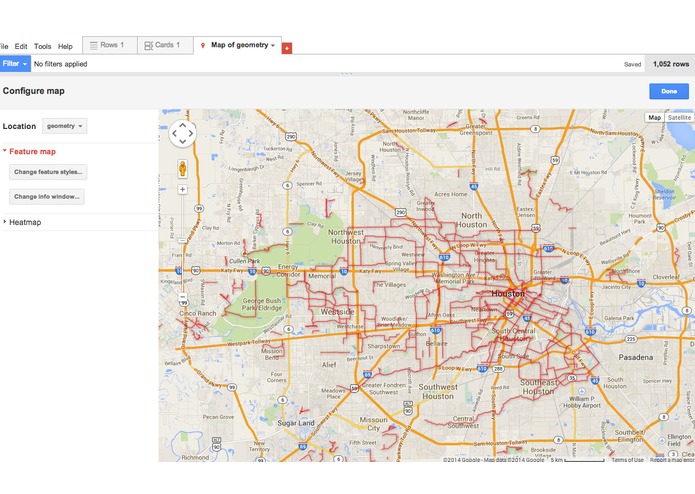Click the No filters applied text
The image size is (695, 494).
(x=60, y=64)
